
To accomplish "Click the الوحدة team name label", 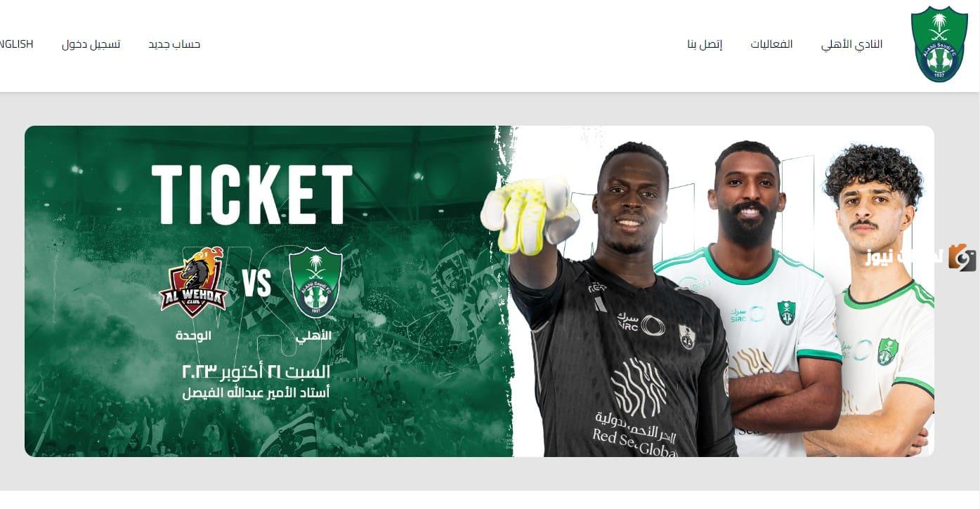I will tap(193, 336).
